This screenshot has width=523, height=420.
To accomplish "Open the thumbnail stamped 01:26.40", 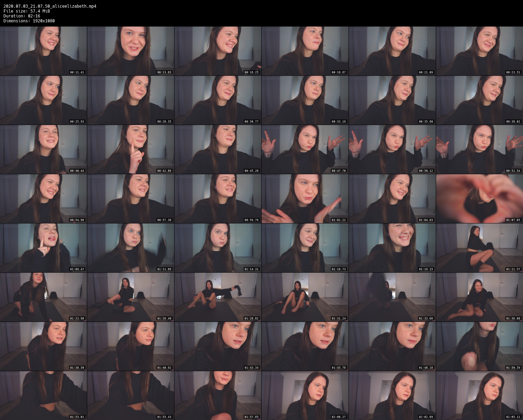I will click(130, 297).
